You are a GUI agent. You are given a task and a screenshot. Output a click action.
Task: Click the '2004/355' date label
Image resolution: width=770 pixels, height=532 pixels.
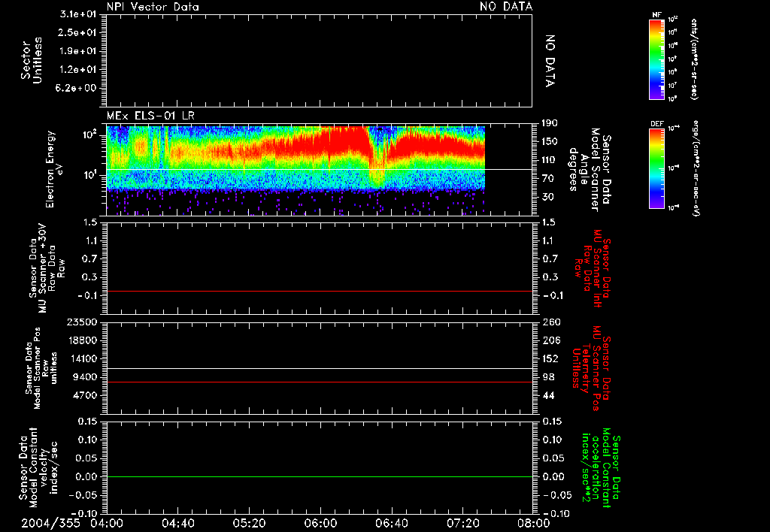(50, 523)
